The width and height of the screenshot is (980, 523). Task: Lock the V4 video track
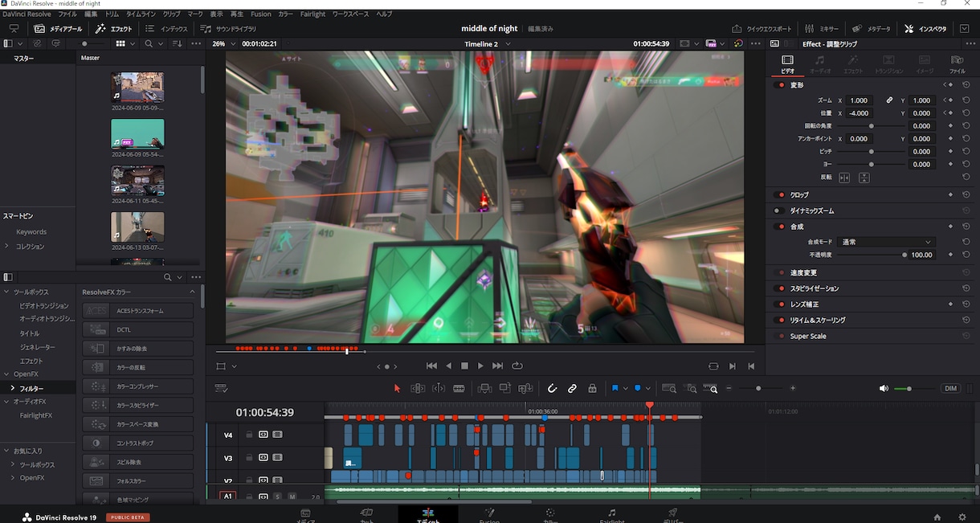[x=249, y=435]
